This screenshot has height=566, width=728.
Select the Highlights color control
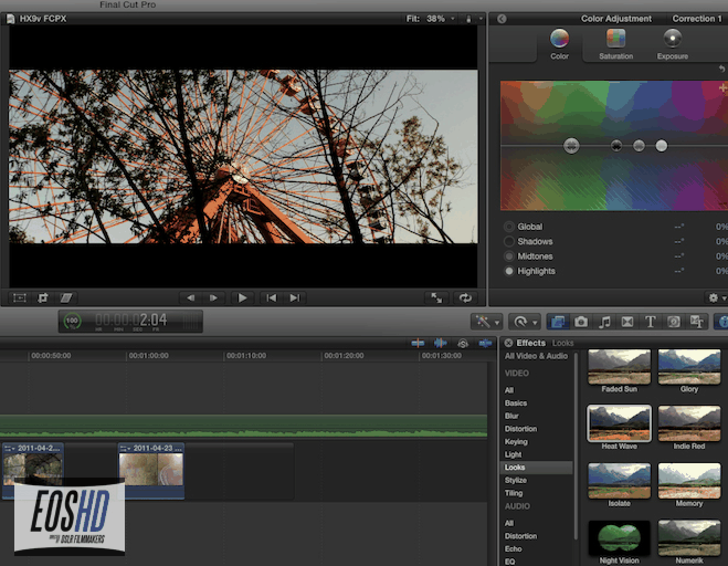(509, 271)
